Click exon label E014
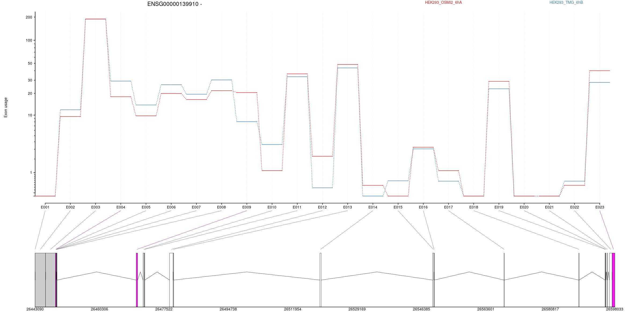 [373, 207]
